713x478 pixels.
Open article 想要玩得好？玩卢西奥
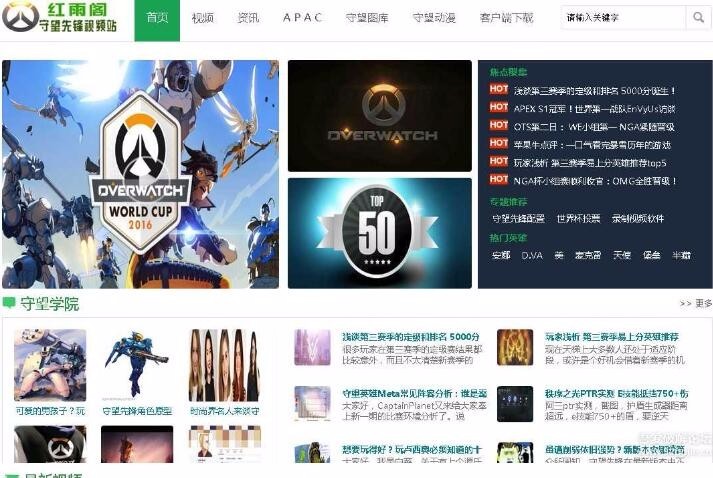coord(412,450)
